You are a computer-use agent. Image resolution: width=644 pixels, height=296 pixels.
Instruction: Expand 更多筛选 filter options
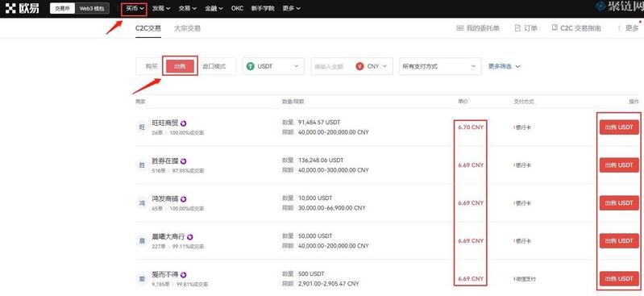(505, 66)
